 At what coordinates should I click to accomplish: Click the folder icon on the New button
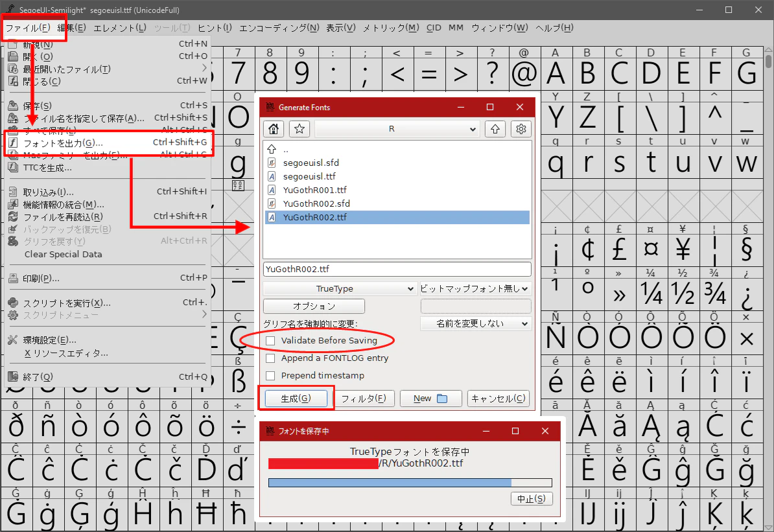[x=442, y=399]
